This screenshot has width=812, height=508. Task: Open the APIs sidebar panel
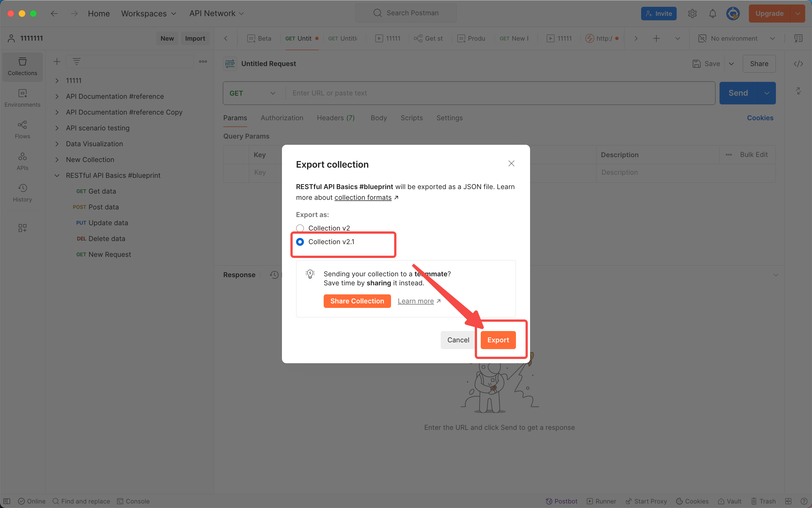coord(23,161)
